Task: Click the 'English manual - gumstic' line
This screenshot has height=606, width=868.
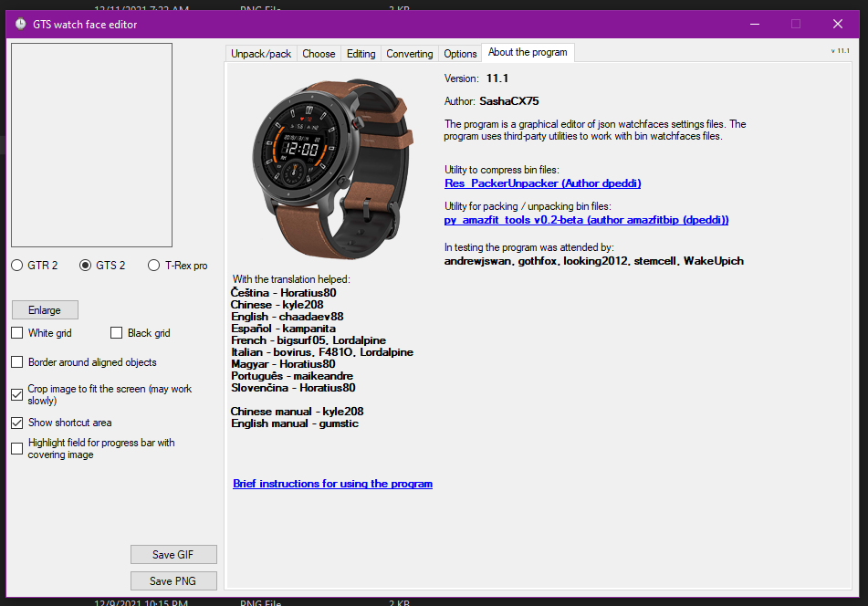Action: tap(295, 423)
